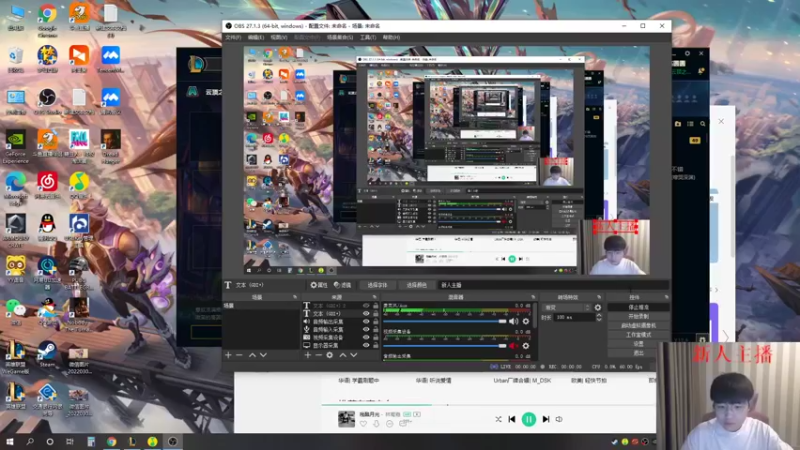The width and height of the screenshot is (800, 450).
Task: Move the selected source up
Action: point(343,355)
